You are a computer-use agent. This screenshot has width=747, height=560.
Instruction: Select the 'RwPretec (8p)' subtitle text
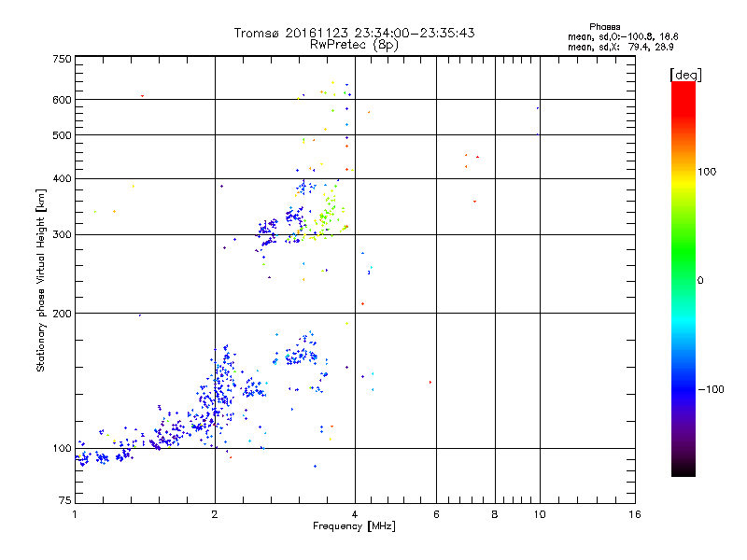(354, 45)
